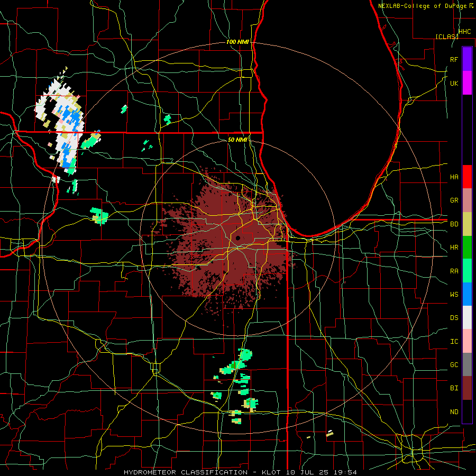Click the "HHC" product code text
Image resolution: width=476 pixels, height=476 pixels.
click(x=464, y=31)
